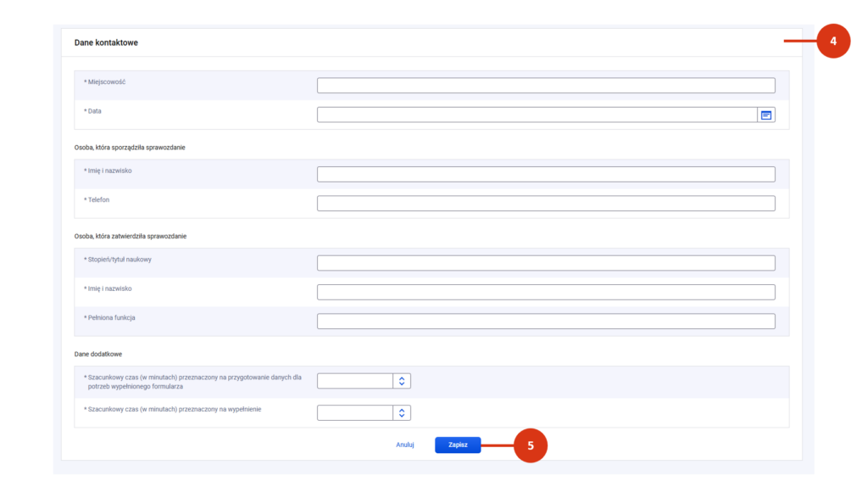Click the Osoba, która zatwierdziła sprawozdanie heading
Screen dimensions: 868x487
click(130, 236)
